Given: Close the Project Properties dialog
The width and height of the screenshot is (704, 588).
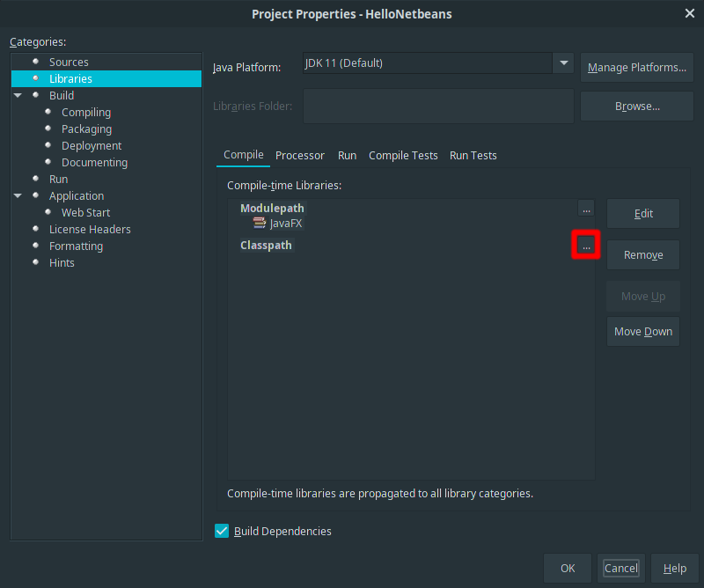Looking at the screenshot, I should point(689,13).
